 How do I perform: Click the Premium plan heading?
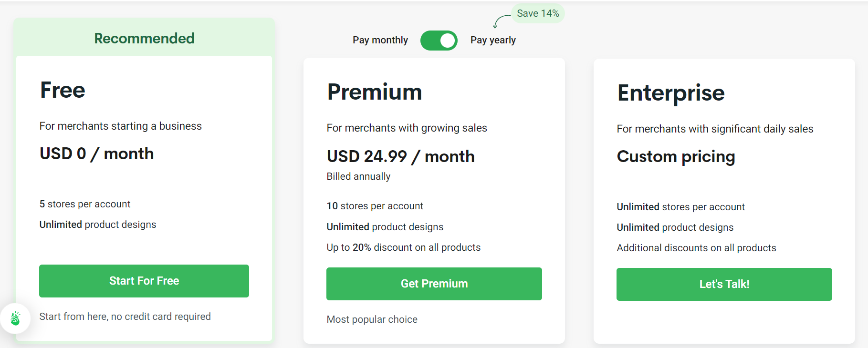click(x=374, y=92)
